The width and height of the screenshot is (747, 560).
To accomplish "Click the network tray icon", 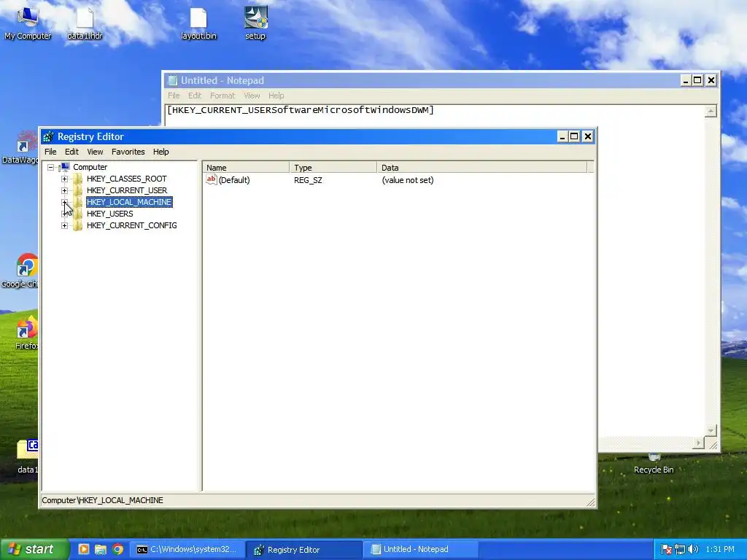I will click(x=680, y=550).
